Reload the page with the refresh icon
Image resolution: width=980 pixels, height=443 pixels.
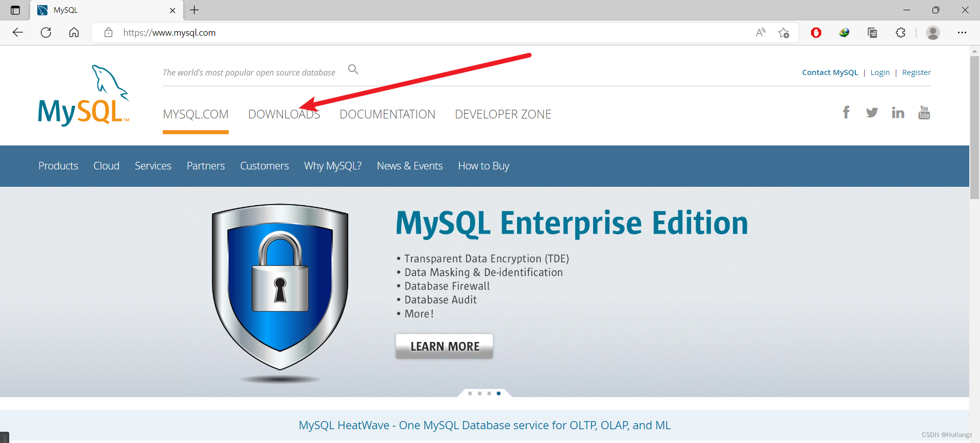(x=46, y=33)
